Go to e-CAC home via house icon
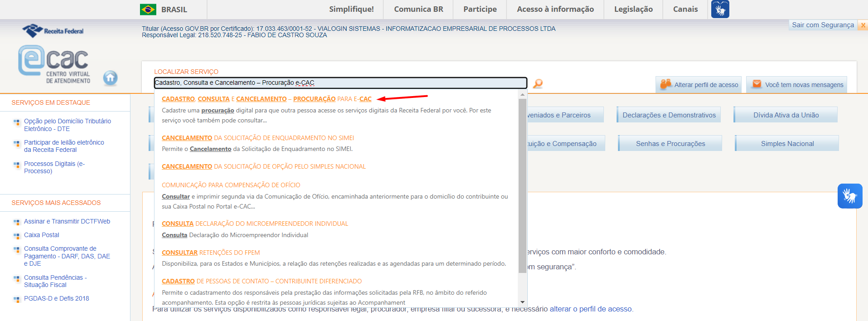Screen dimensions: 868x321 coord(110,78)
